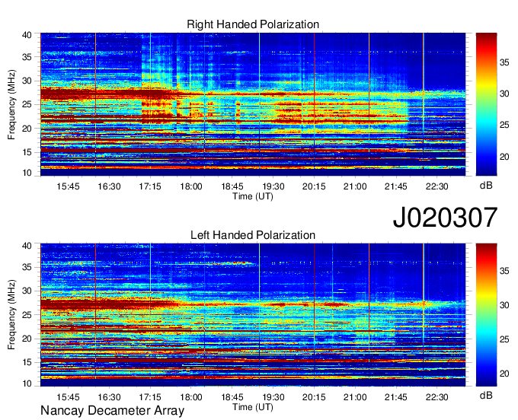Click the 10 MHz frequency tick of the Right Handed plot
This screenshot has height=420, width=518.
(x=27, y=173)
